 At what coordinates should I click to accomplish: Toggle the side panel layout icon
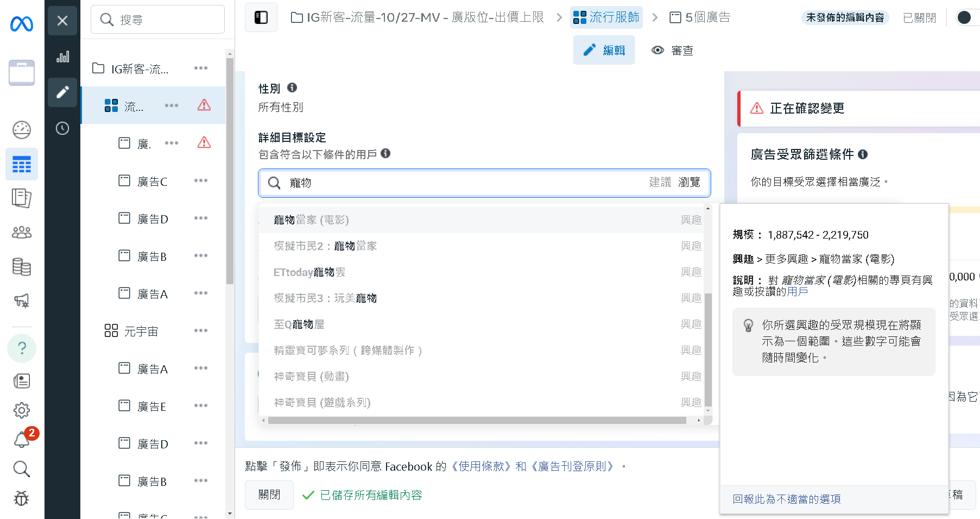click(261, 17)
